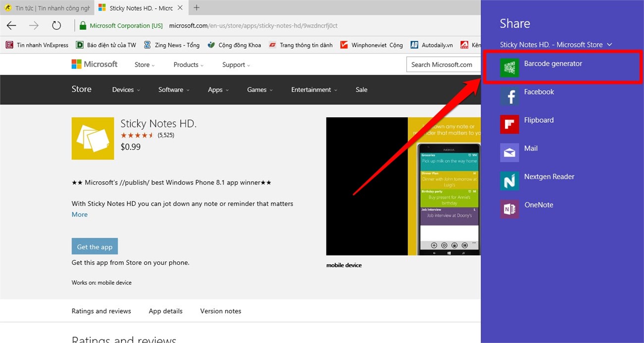Open the Apps menu
Screen dimensions: 644x343
218,90
